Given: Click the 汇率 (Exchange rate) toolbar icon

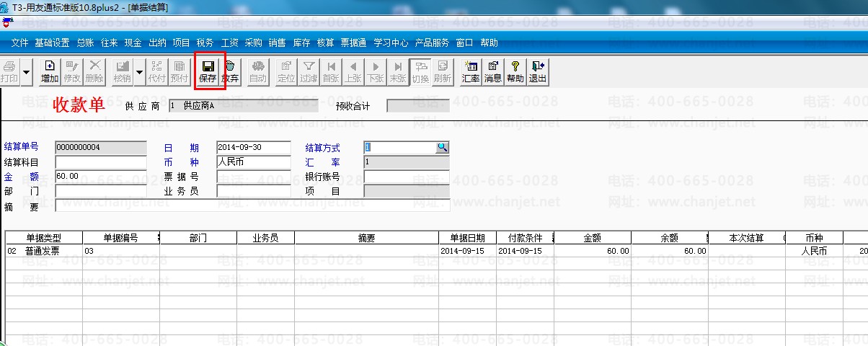Looking at the screenshot, I should pyautogui.click(x=471, y=72).
